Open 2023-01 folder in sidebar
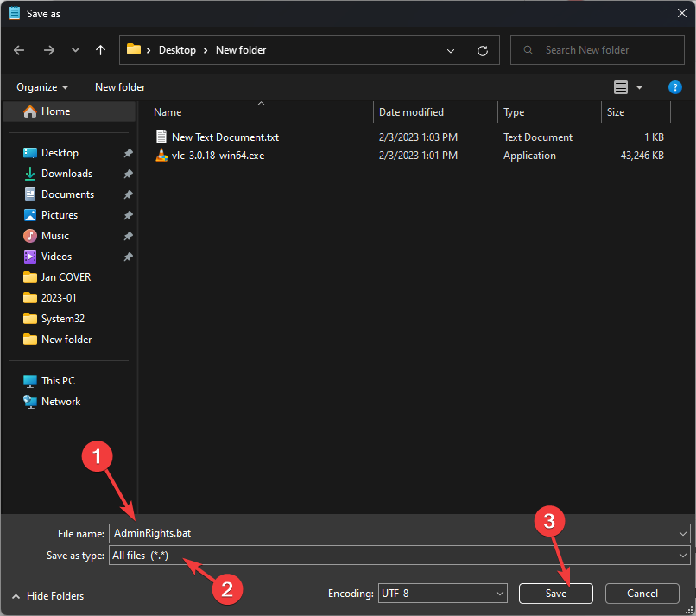The image size is (696, 616). point(59,298)
